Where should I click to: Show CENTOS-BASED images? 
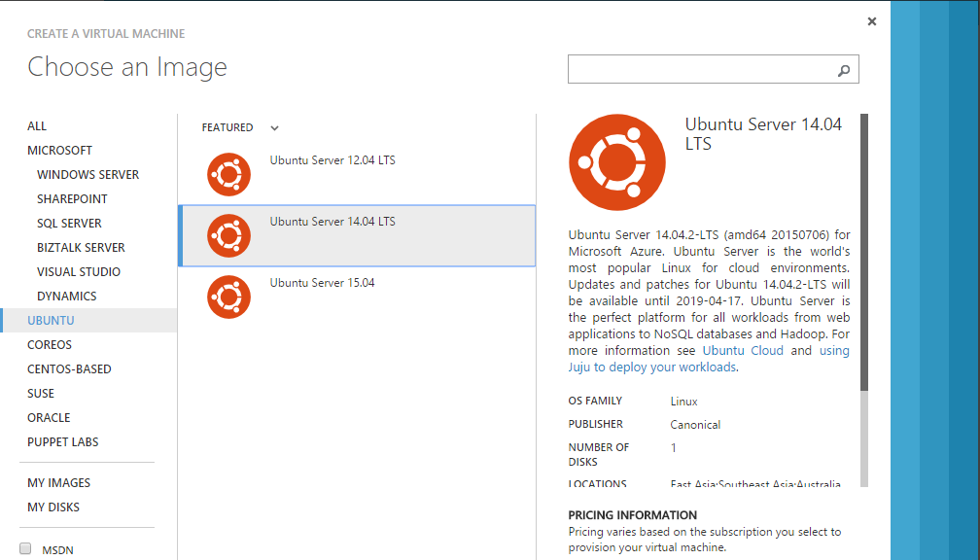tap(69, 369)
